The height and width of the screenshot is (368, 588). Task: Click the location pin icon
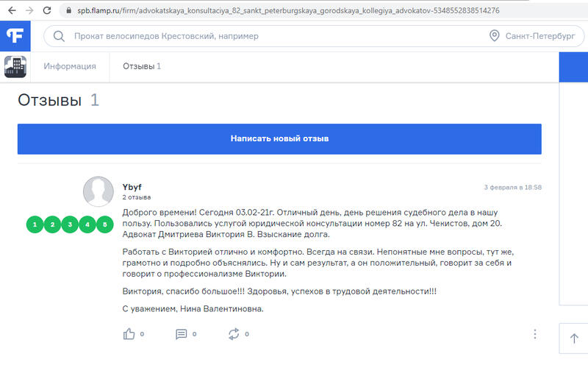494,37
